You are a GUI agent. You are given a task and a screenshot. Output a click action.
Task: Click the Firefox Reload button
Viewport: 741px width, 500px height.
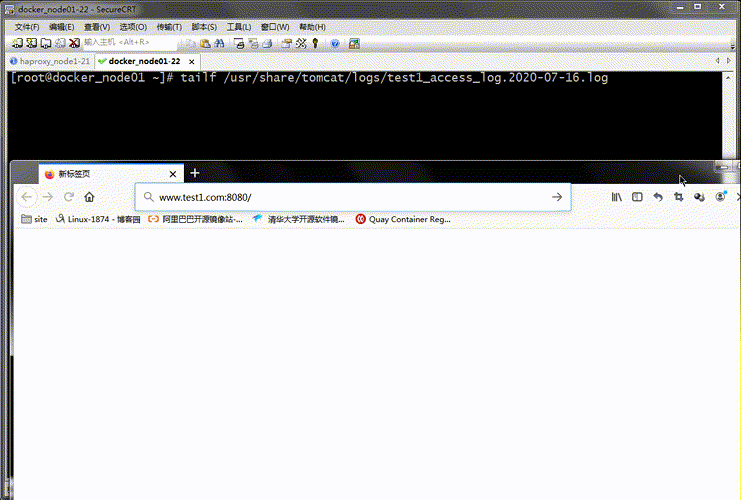pyautogui.click(x=69, y=197)
